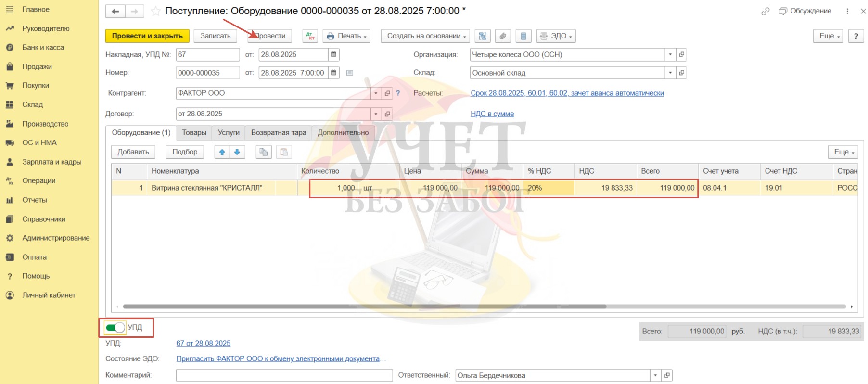Go to Банк и касса section
This screenshot has height=384, width=868.
(43, 47)
